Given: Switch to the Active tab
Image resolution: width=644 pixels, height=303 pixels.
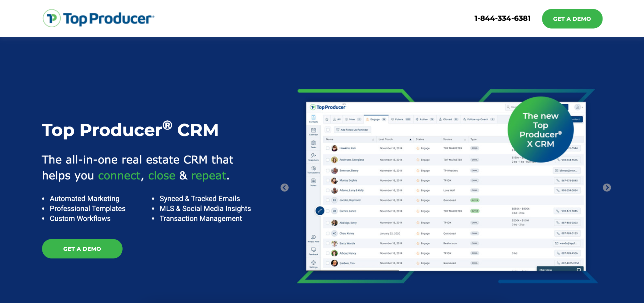Looking at the screenshot, I should click(425, 119).
